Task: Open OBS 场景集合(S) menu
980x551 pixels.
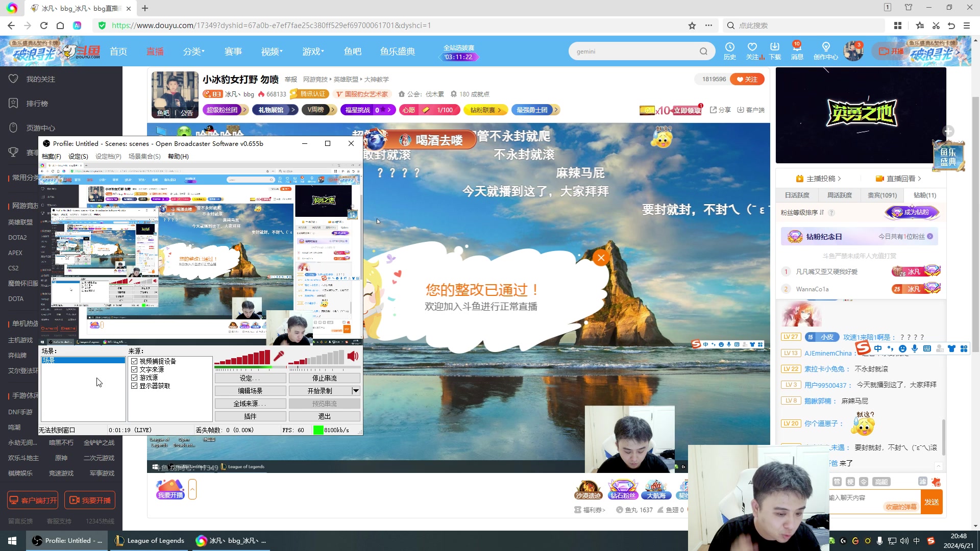Action: point(144,157)
